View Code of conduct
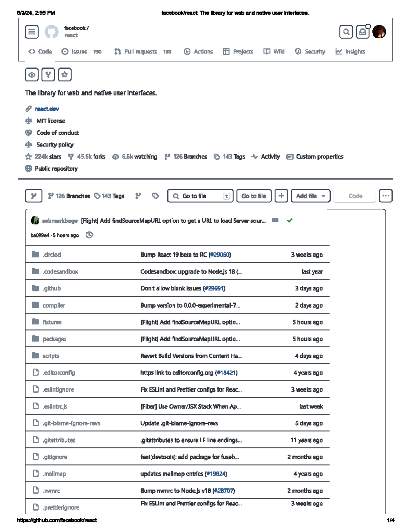Viewport: 411px width, 532px height. pos(58,133)
